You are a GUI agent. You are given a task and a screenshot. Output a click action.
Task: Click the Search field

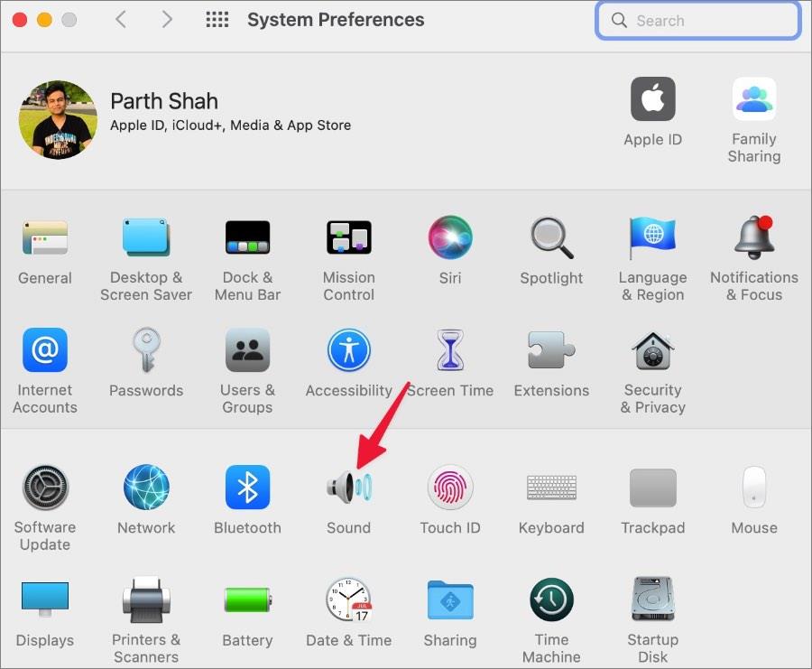(698, 21)
